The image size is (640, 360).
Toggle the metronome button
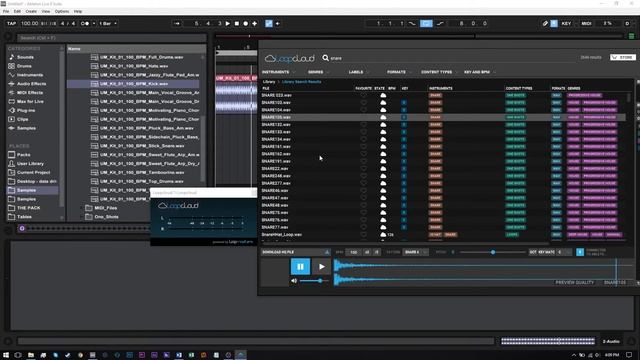[85, 24]
